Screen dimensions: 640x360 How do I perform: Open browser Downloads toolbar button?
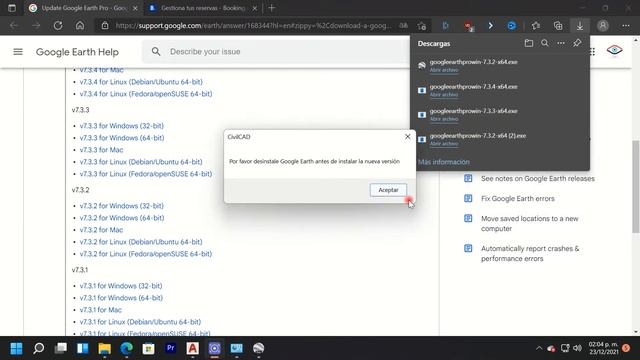click(x=580, y=26)
